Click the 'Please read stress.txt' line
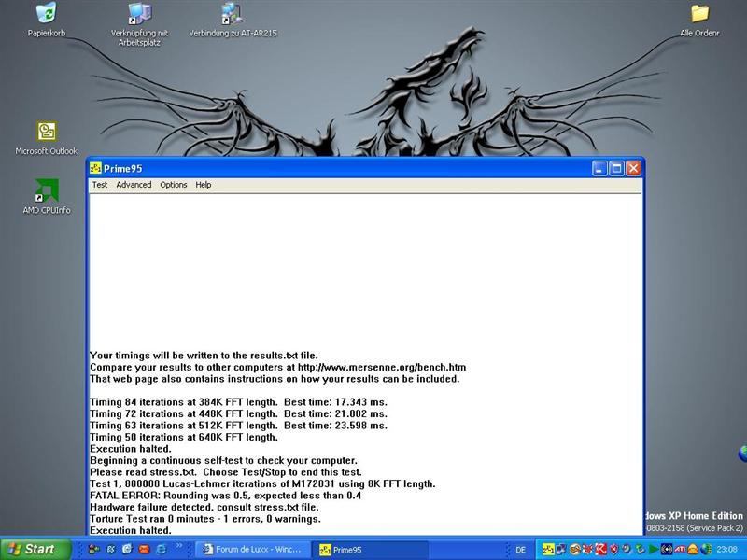747x560 pixels. tap(226, 472)
